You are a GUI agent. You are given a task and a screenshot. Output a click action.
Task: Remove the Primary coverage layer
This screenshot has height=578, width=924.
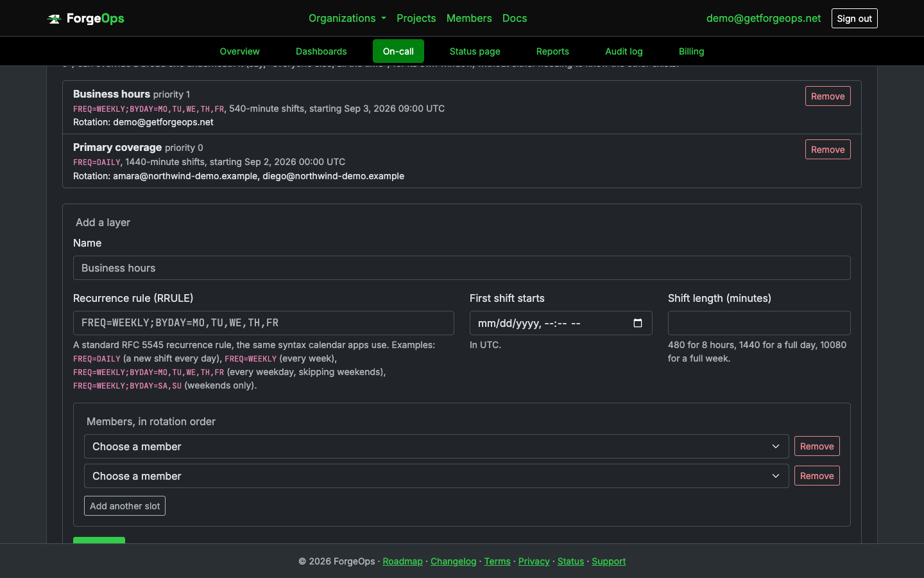(x=828, y=150)
